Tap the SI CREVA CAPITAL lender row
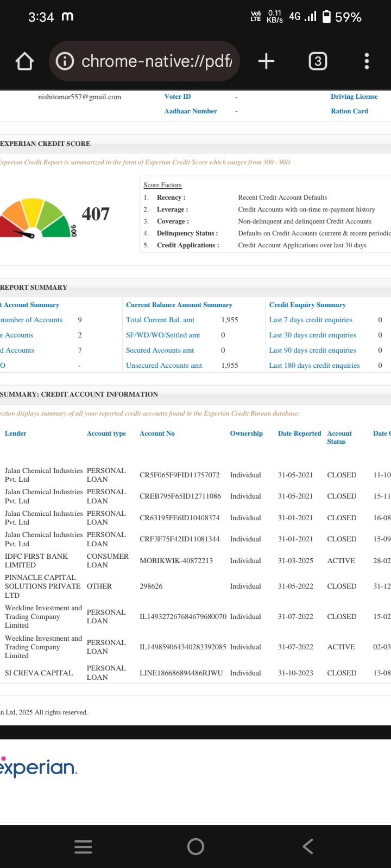 pyautogui.click(x=39, y=673)
